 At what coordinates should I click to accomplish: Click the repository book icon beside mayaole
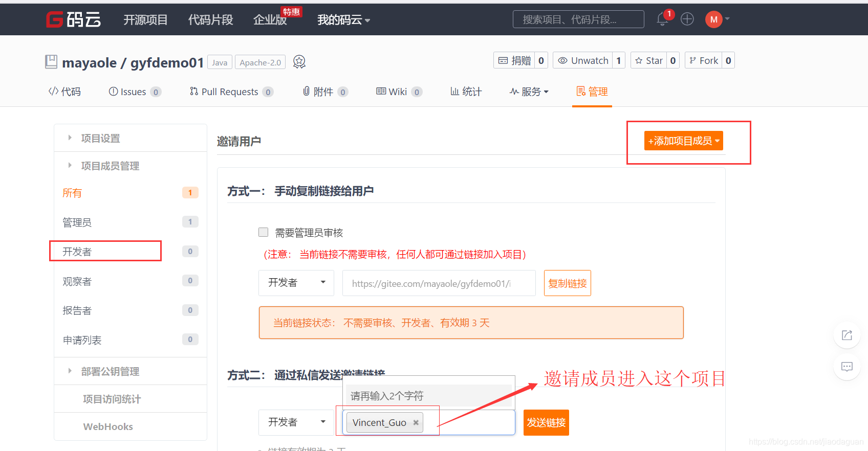tap(51, 62)
